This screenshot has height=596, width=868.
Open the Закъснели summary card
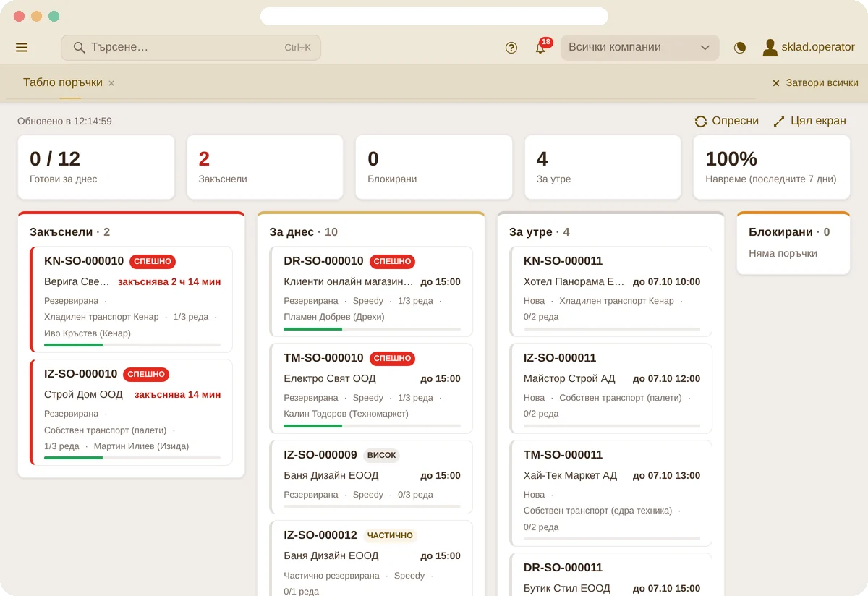[265, 167]
